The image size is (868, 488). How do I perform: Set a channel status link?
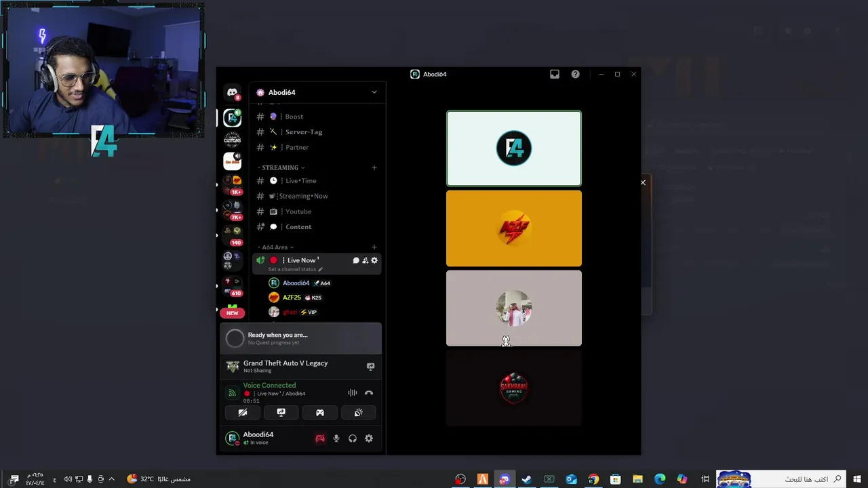pos(295,269)
